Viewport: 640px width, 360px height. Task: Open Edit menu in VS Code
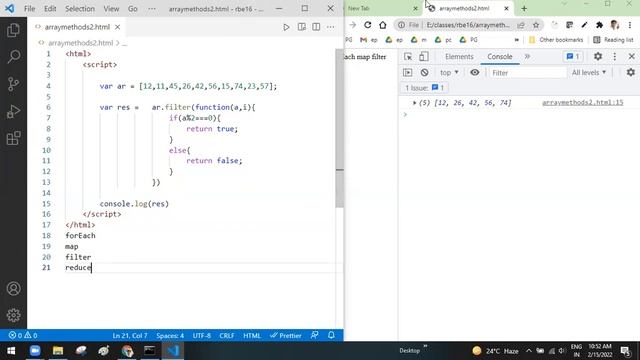tap(50, 9)
